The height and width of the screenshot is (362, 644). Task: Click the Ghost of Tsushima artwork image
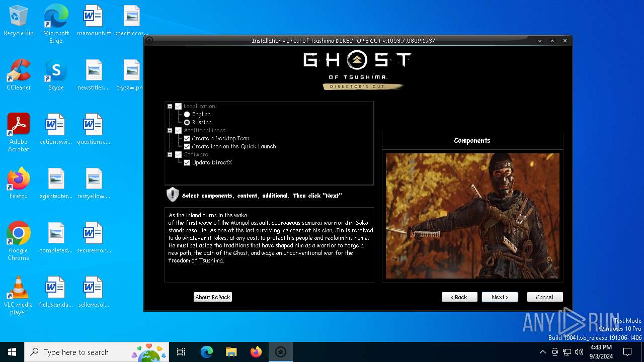tap(472, 216)
